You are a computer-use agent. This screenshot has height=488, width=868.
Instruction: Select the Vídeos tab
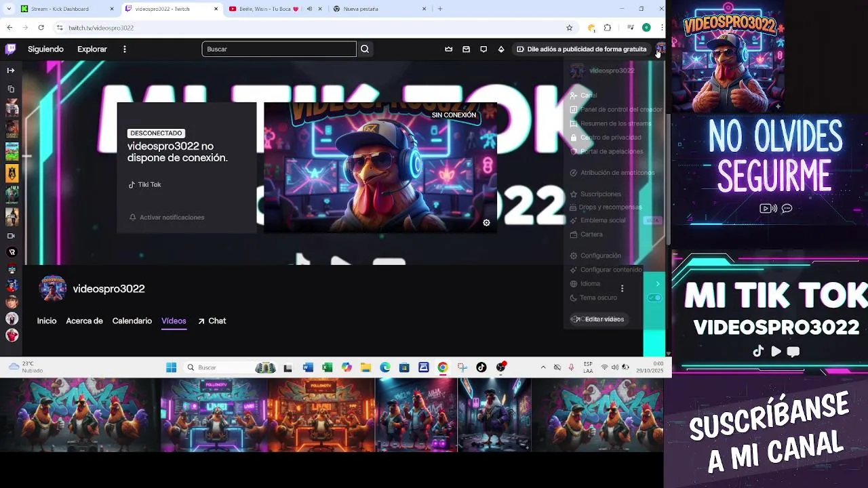pos(174,321)
